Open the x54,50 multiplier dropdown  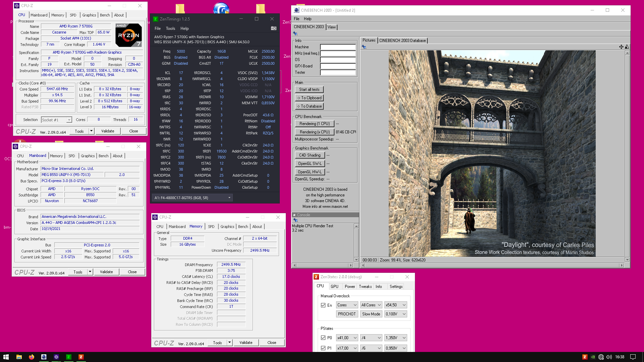[396, 305]
